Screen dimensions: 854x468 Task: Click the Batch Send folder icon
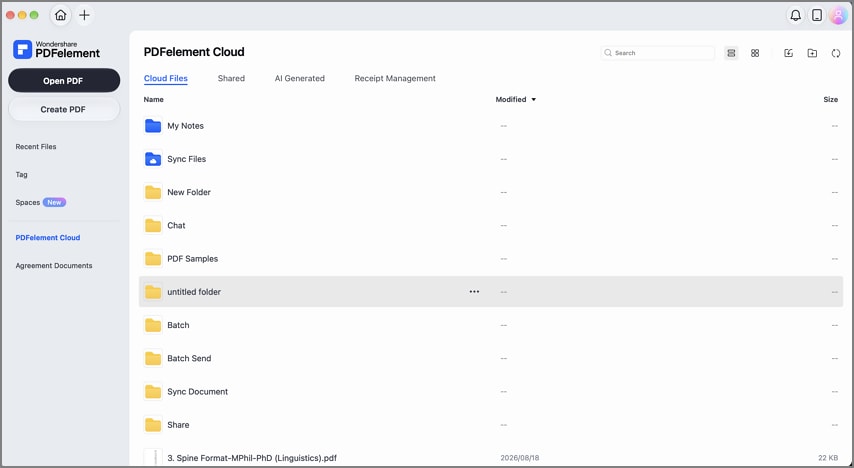153,358
